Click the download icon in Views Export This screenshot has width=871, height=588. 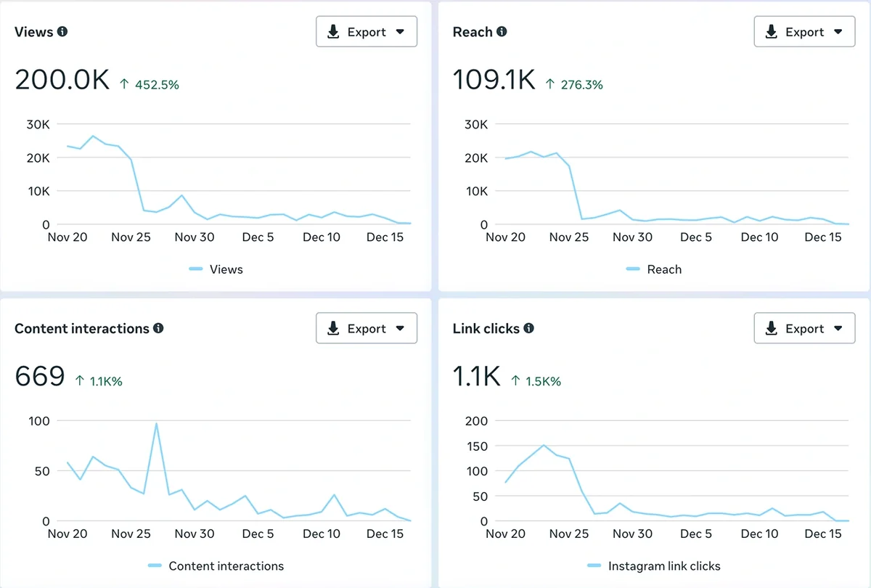(x=334, y=32)
